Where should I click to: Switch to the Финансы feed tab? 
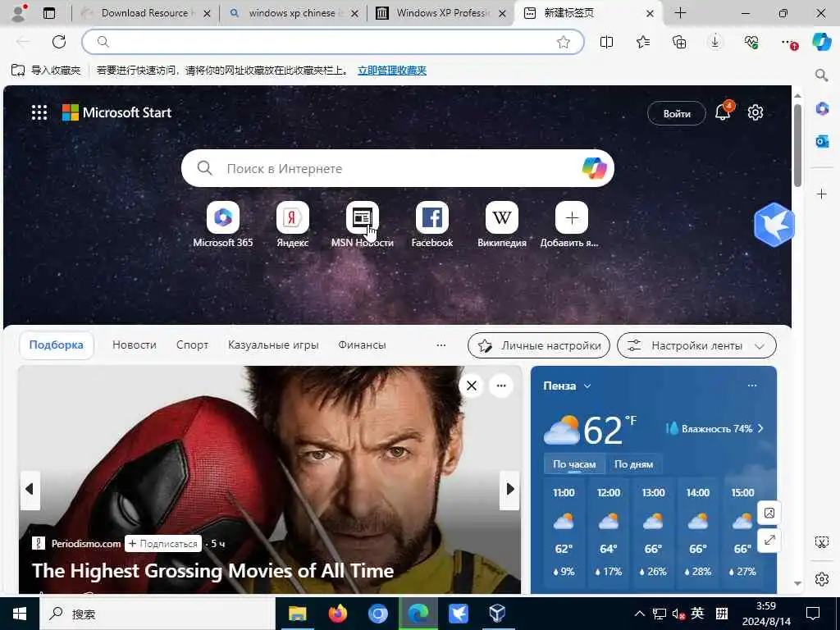(362, 345)
